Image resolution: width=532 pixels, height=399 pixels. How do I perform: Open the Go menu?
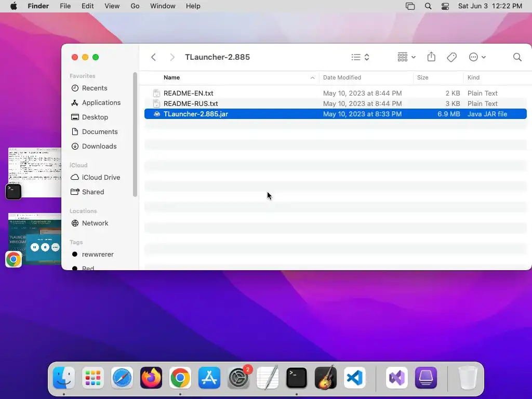[x=135, y=6]
